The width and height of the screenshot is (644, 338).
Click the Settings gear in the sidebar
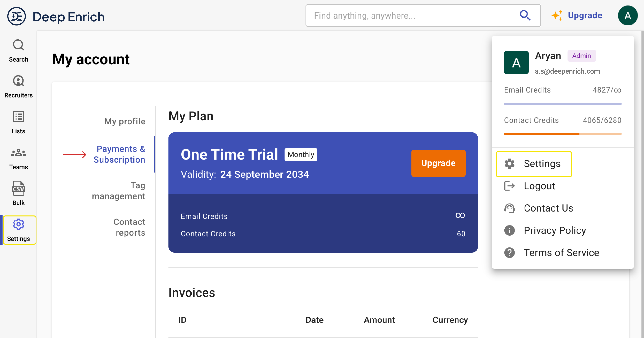19,230
